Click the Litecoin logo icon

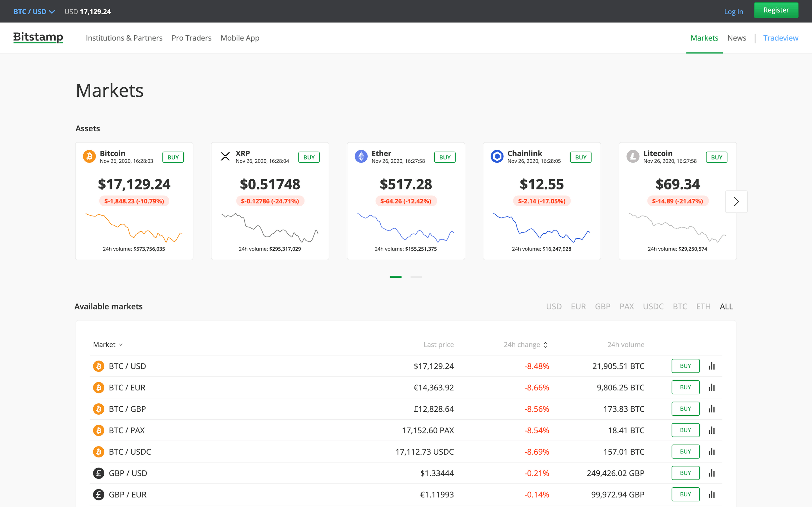pos(633,156)
